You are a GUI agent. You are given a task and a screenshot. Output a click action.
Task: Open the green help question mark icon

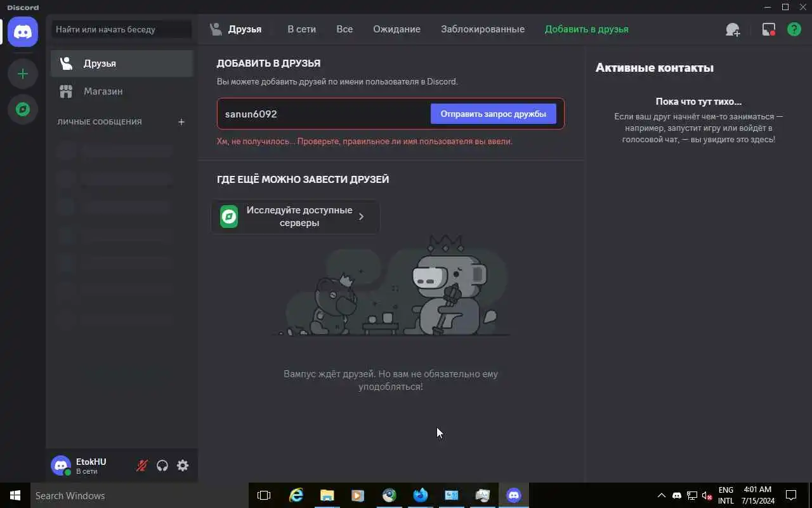(x=794, y=29)
